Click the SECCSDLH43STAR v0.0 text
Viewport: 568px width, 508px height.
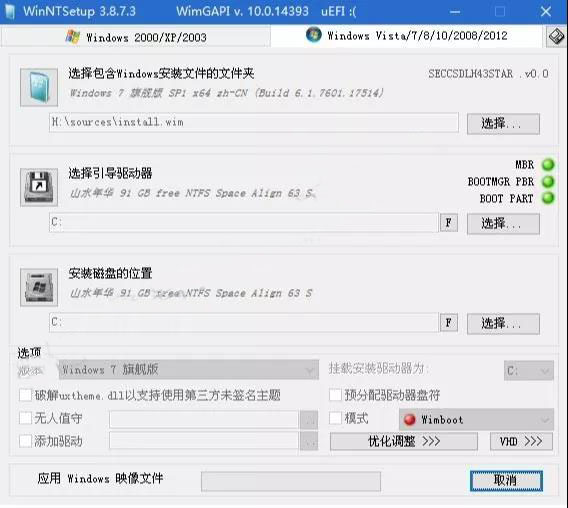(x=488, y=74)
